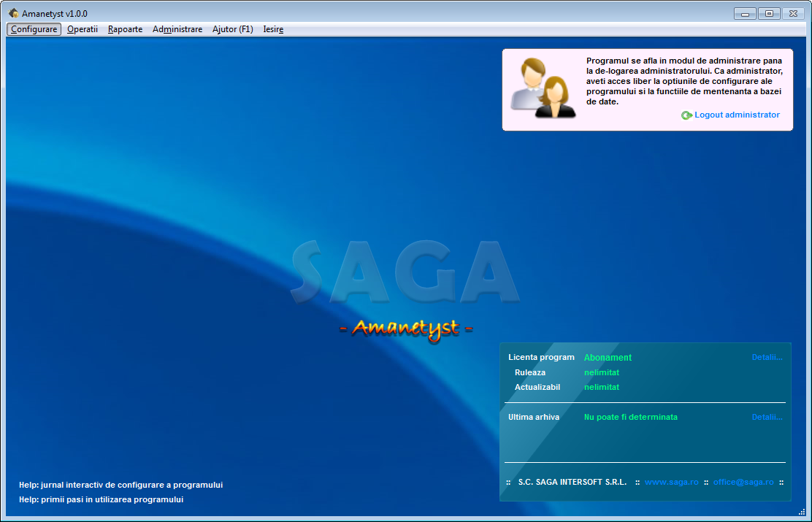Open Detalii link for Ultima arhiva

[767, 417]
